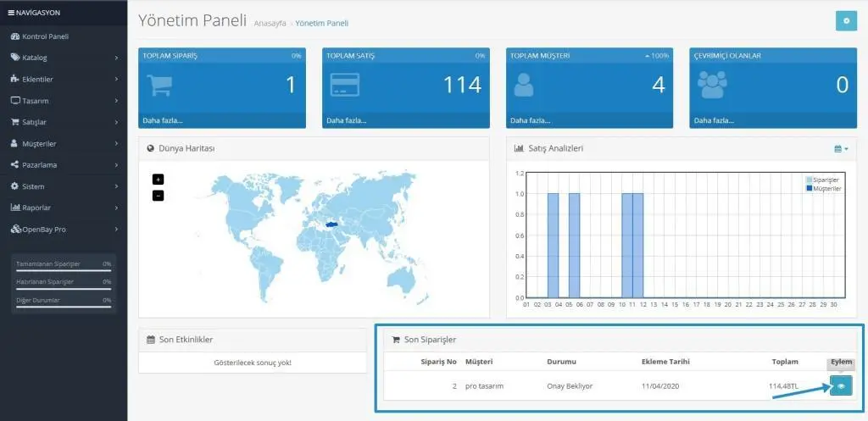The width and height of the screenshot is (868, 421).
Task: Click the Kontrol Paneli dashboard icon
Action: (x=15, y=36)
